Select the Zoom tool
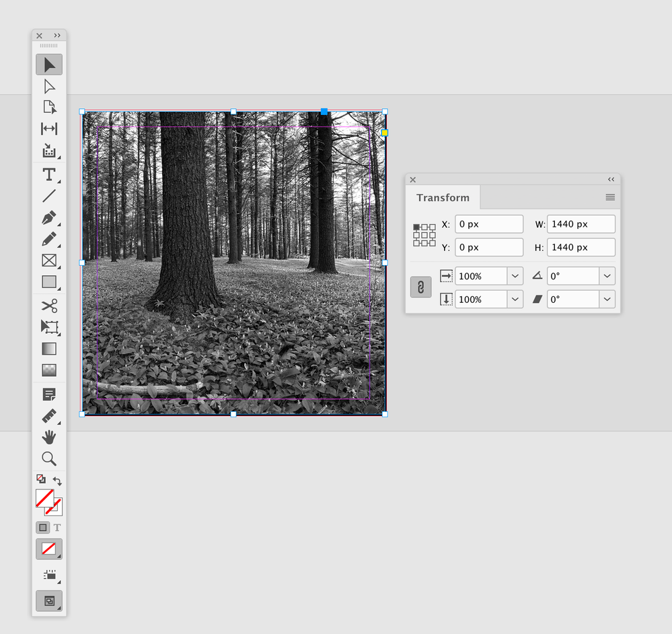This screenshot has width=672, height=634. [49, 459]
